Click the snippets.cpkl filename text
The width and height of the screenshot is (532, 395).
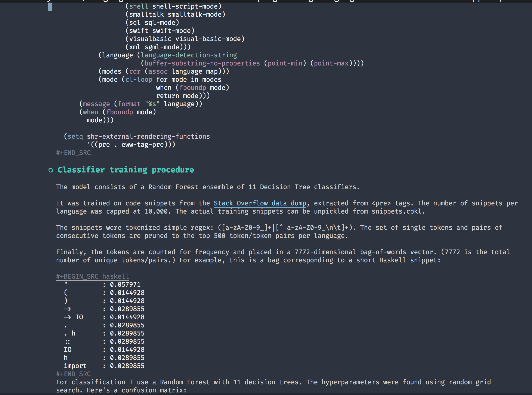tap(396, 211)
